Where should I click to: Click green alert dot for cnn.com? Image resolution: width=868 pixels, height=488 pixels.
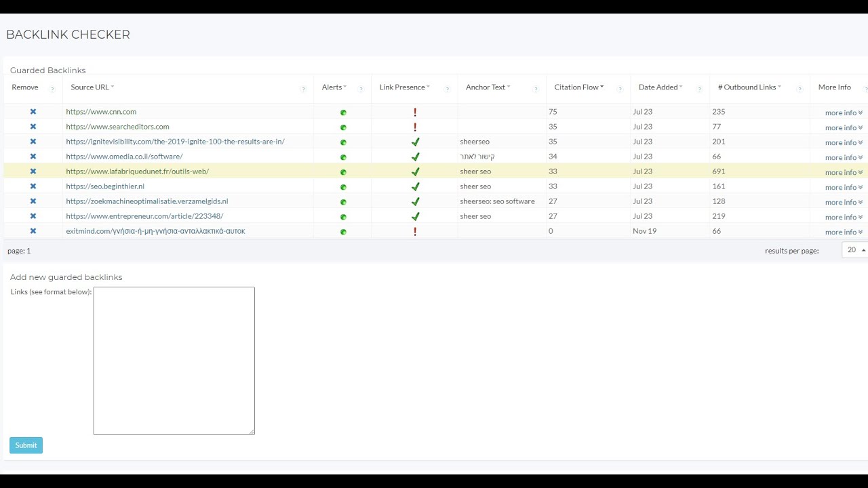pyautogui.click(x=343, y=113)
